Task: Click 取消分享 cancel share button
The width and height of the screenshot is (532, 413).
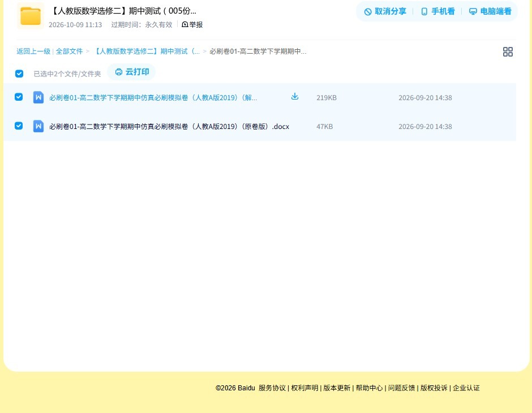Action: coord(385,11)
